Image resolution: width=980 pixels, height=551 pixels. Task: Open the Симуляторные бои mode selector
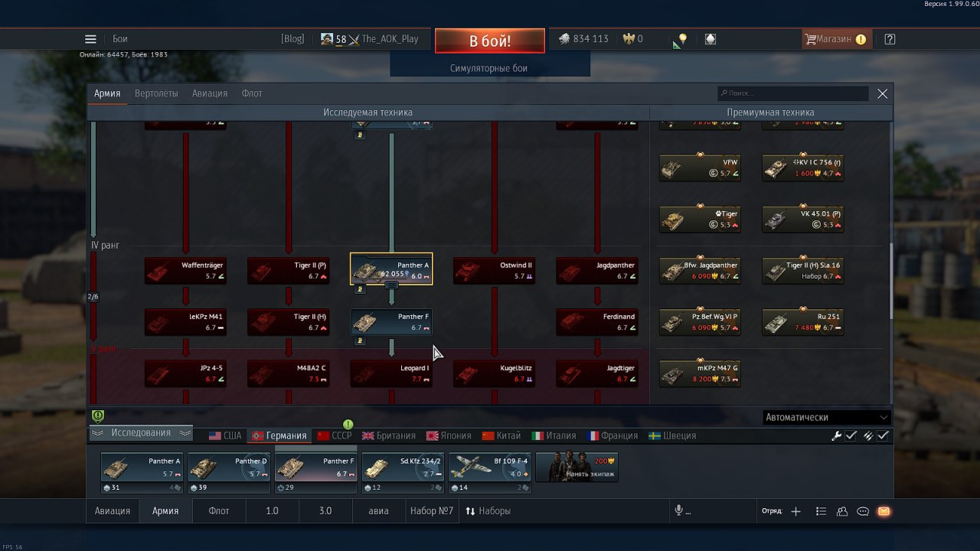[489, 68]
